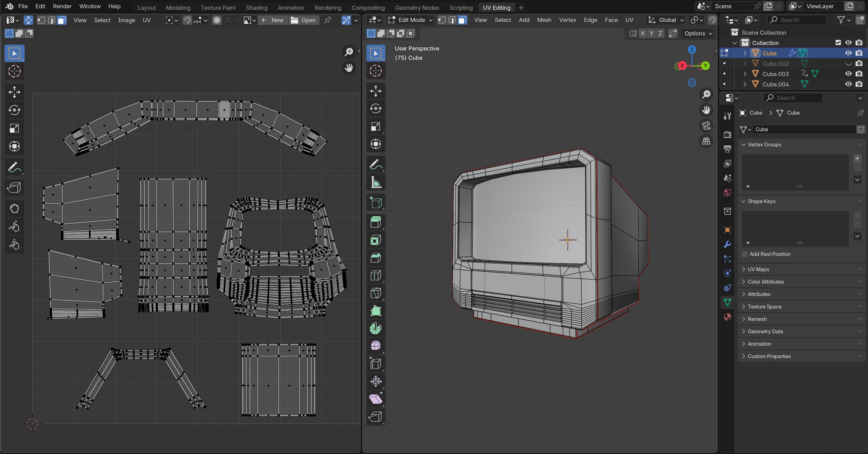Enable the Add Rest Position checkbox
Viewport: 868px width, 454px height.
[x=745, y=254]
